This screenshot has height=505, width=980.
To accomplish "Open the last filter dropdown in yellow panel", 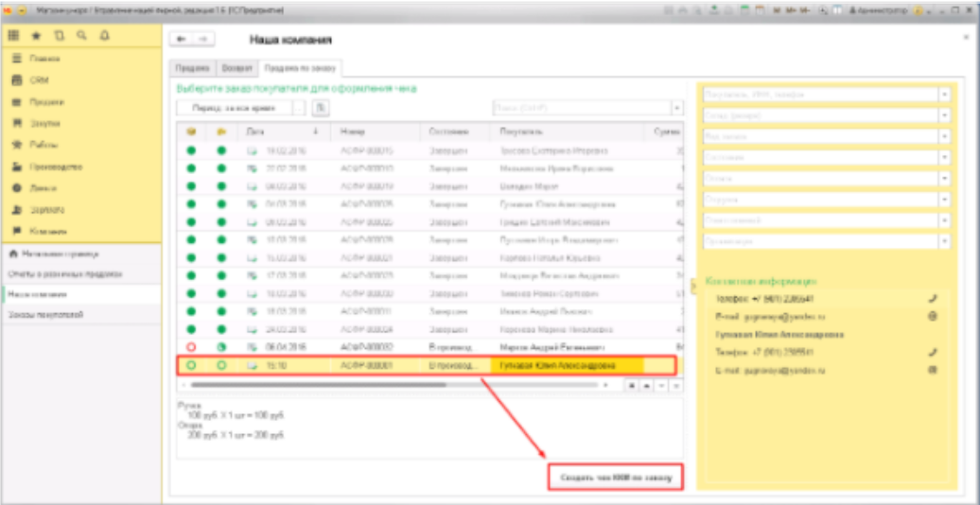I will (944, 241).
